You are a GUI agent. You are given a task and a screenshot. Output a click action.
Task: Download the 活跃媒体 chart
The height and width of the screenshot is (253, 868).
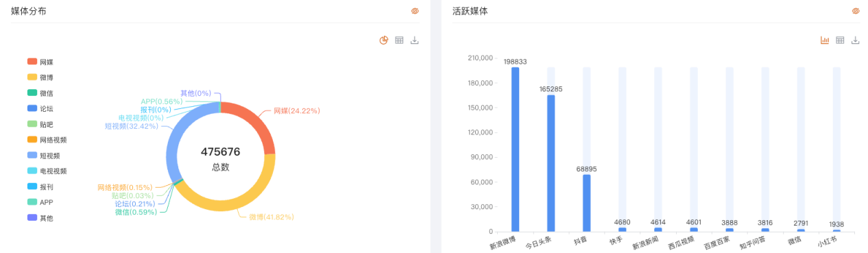coord(855,40)
